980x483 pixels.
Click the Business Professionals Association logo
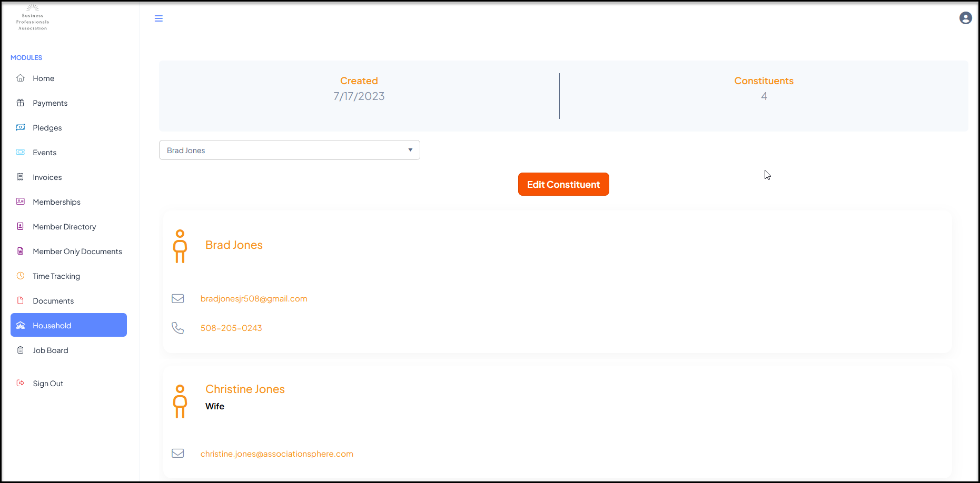point(33,18)
